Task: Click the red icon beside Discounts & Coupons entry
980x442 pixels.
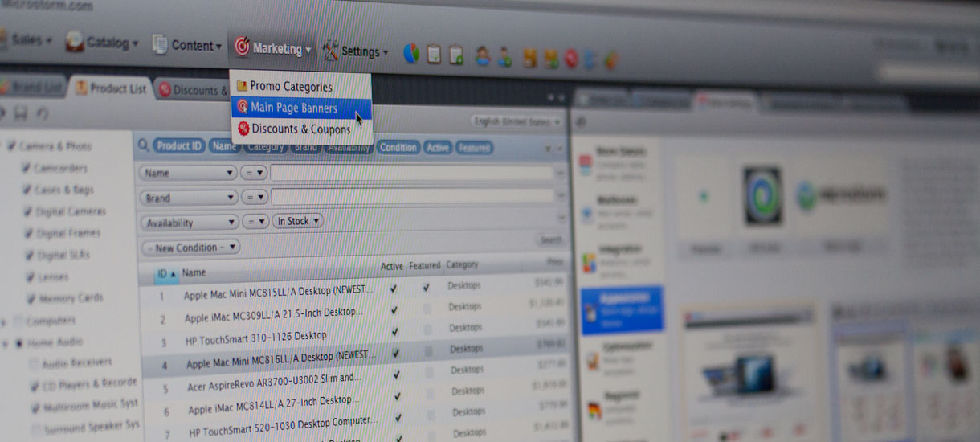Action: pyautogui.click(x=243, y=129)
